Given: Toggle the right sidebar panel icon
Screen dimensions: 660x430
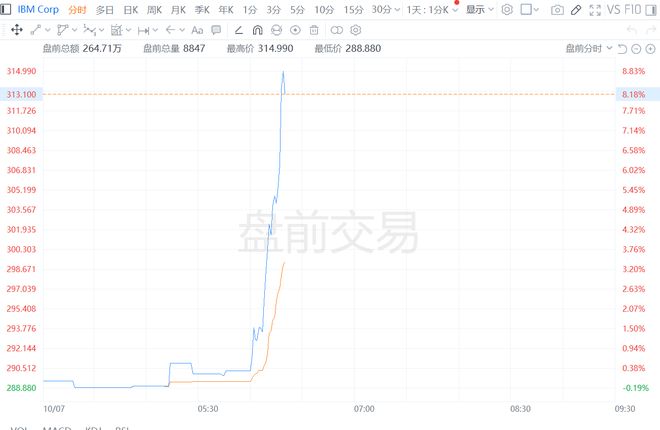Looking at the screenshot, I should point(651,9).
